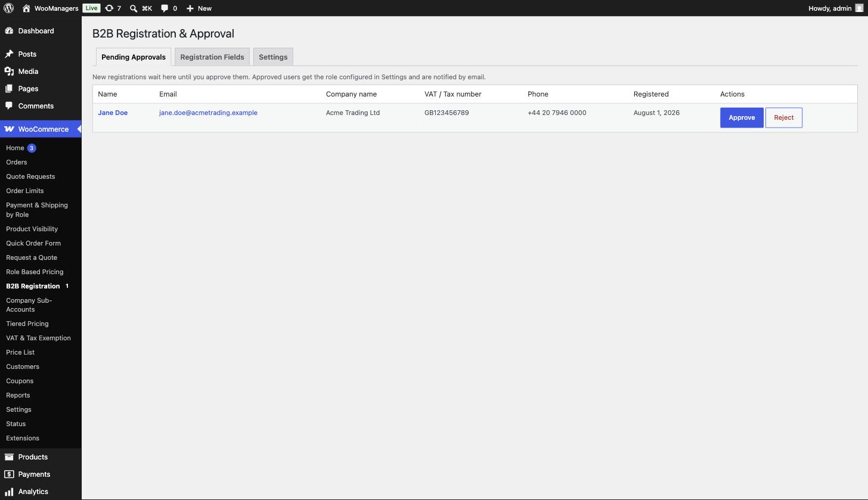
Task: Click the Dashboard gauge icon
Action: pyautogui.click(x=9, y=31)
